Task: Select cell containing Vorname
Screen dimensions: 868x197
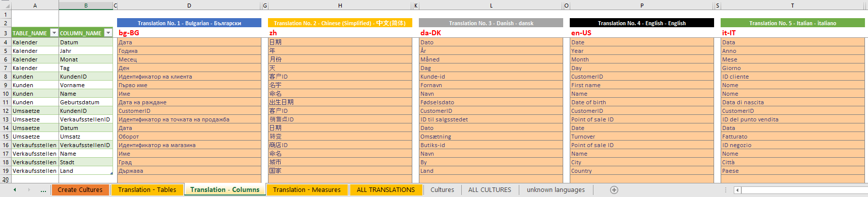Action: [x=86, y=85]
